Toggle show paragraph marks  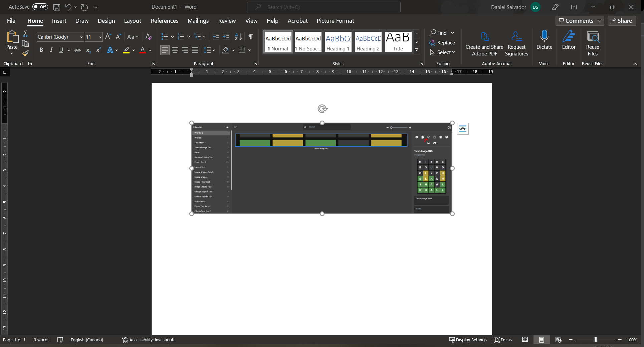(x=250, y=37)
